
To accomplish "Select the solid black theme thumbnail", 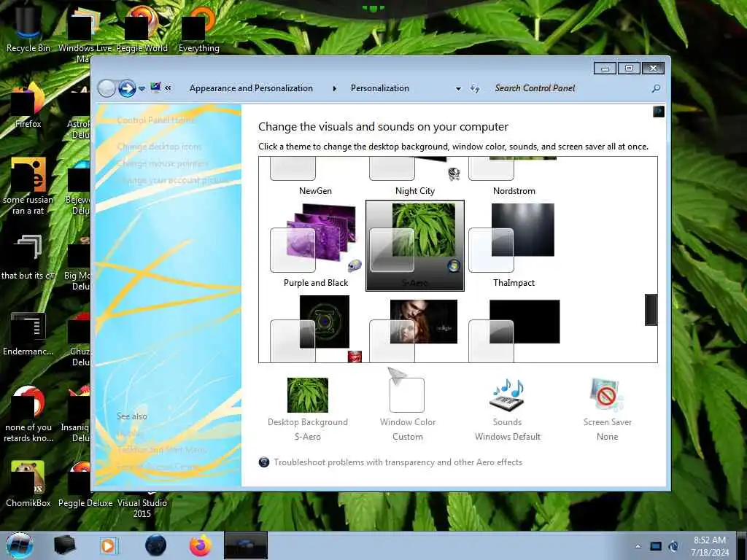I will 514,329.
